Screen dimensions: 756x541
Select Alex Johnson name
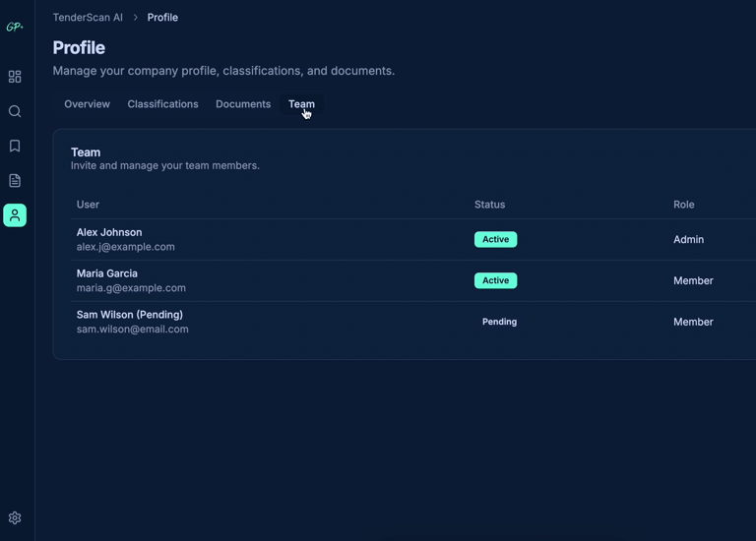(x=109, y=232)
